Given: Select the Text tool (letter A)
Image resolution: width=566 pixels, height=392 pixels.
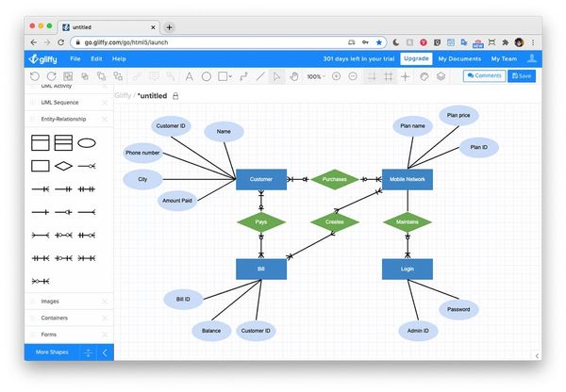Looking at the screenshot, I should point(189,76).
